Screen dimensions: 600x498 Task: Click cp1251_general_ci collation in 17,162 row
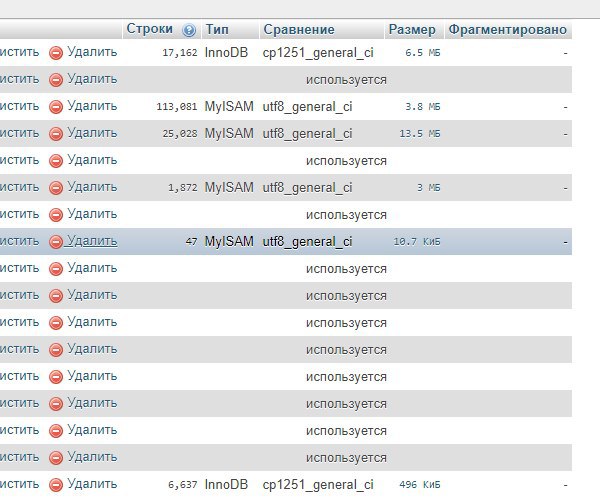click(318, 53)
